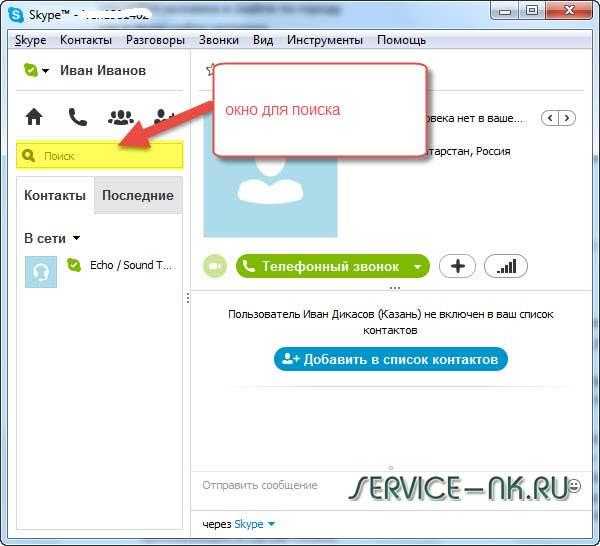Open the Home icon in the sidebar
The width and height of the screenshot is (600, 546).
[x=34, y=117]
